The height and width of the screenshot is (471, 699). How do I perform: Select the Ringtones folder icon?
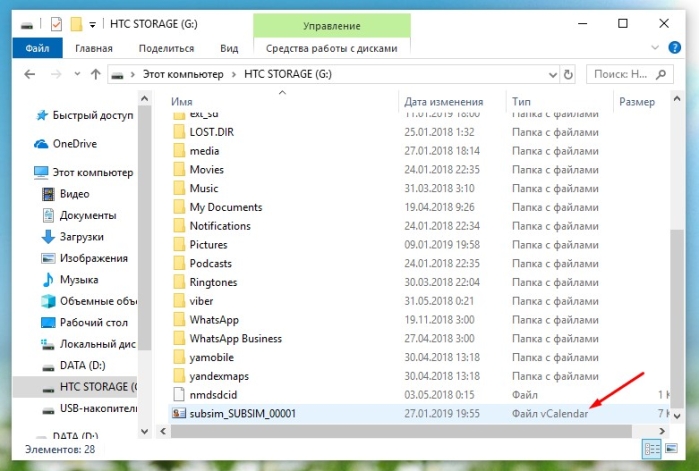(x=179, y=282)
